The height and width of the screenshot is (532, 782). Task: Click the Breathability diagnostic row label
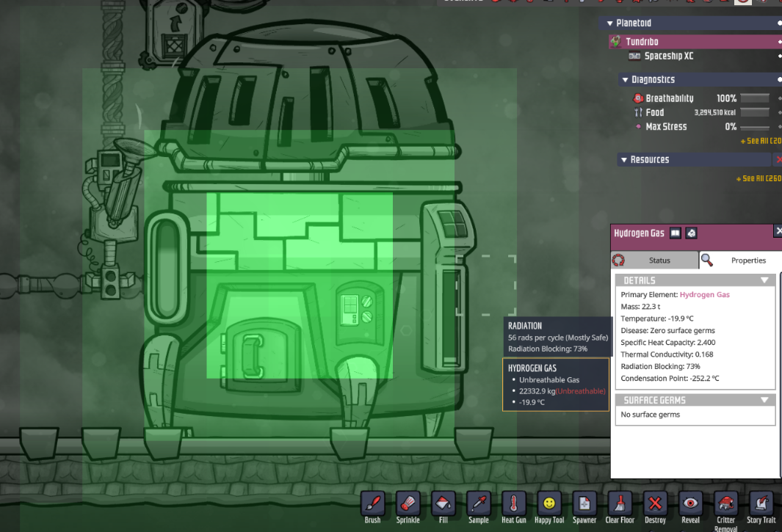(669, 98)
